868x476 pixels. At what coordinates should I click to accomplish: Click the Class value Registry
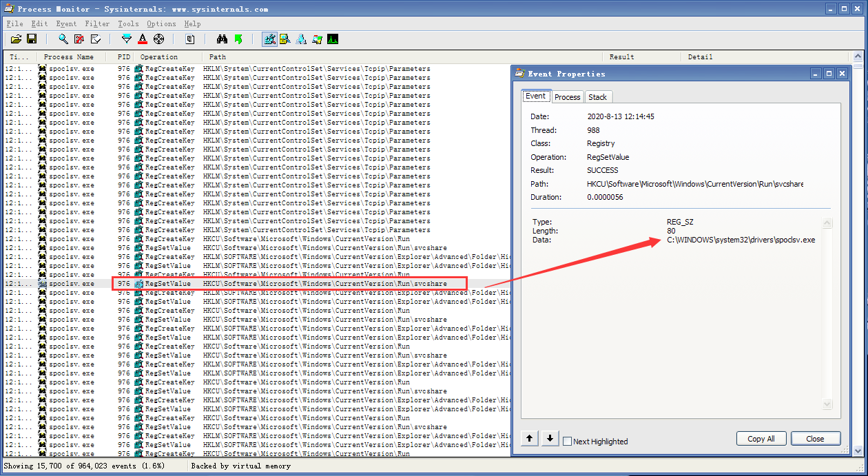point(601,143)
